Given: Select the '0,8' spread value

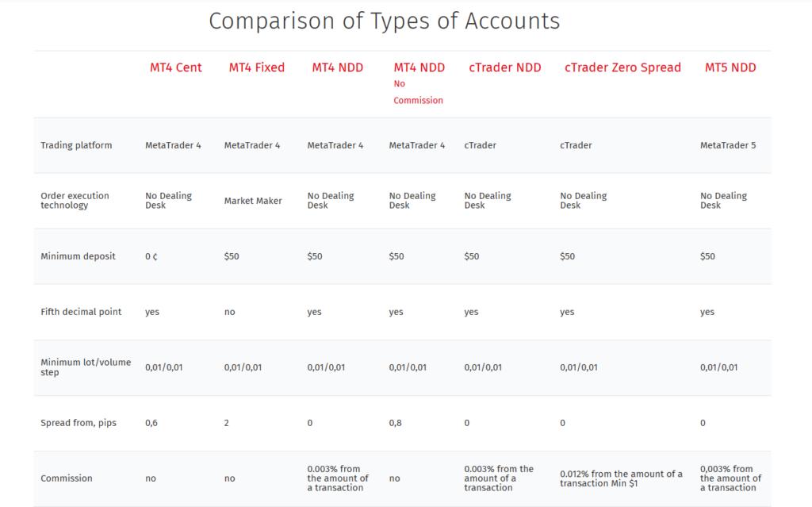Looking at the screenshot, I should click(395, 423).
